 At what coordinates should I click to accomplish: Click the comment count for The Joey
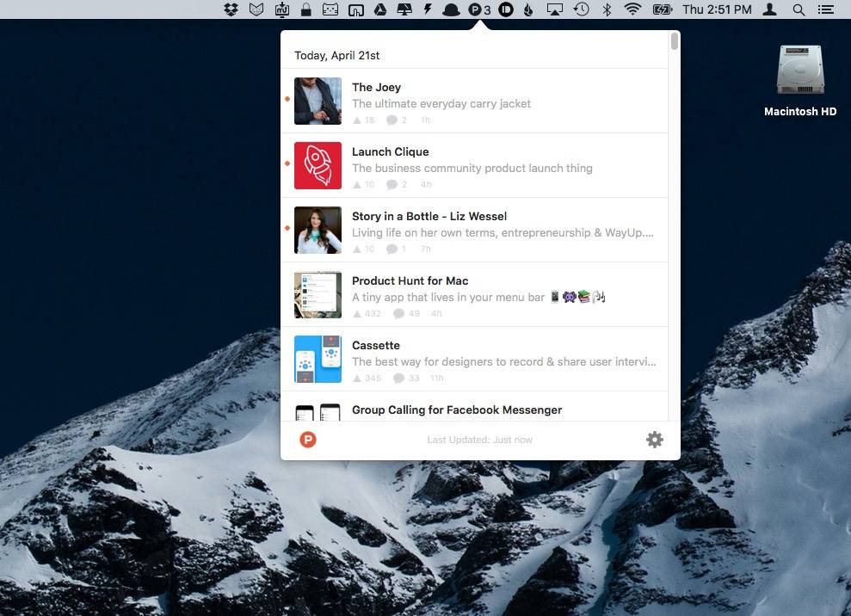click(x=396, y=120)
